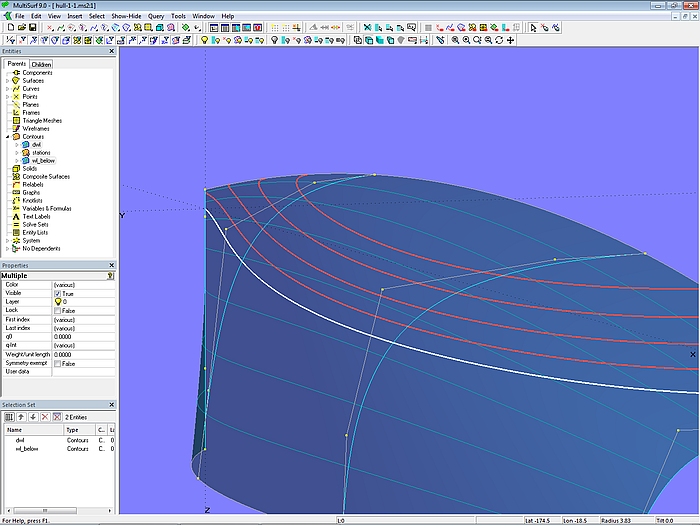Image resolution: width=700 pixels, height=525 pixels.
Task: Toggle the Visible checkbox in Properties
Action: 57,293
